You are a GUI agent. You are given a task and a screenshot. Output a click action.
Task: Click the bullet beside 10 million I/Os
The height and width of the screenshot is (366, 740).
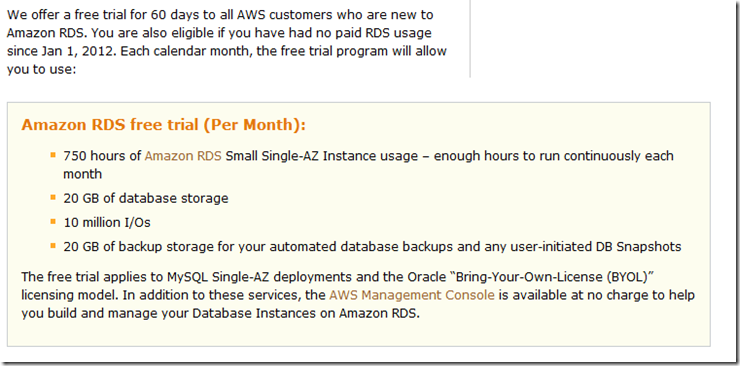53,221
